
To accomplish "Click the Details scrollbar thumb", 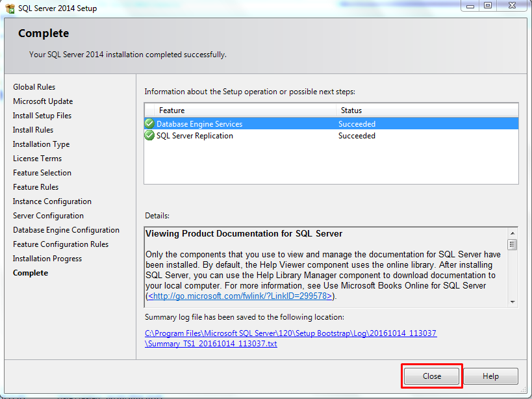I will pyautogui.click(x=513, y=244).
